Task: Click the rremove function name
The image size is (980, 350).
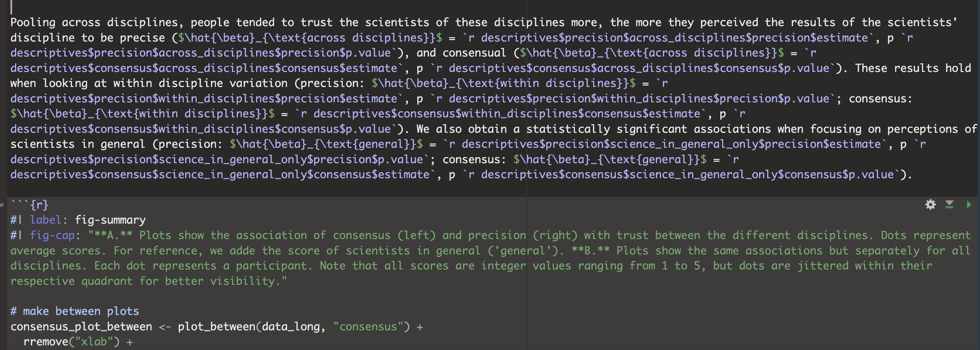Action: 46,342
